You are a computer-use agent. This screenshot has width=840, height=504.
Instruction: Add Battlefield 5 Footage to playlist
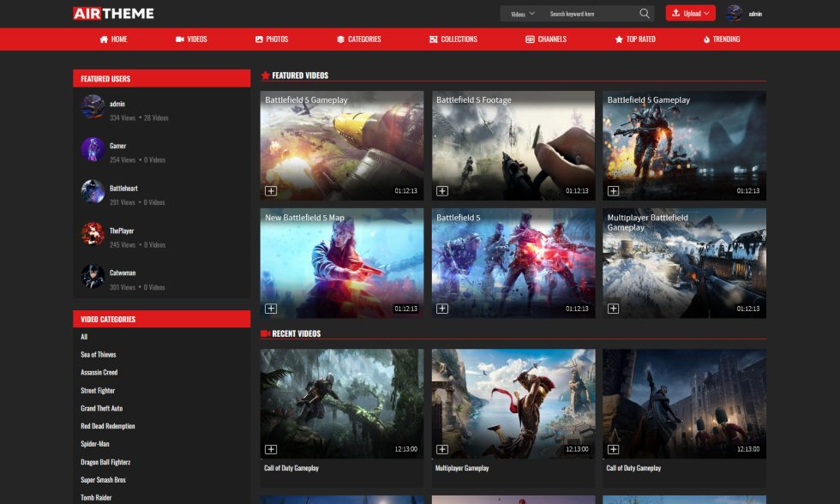point(442,191)
